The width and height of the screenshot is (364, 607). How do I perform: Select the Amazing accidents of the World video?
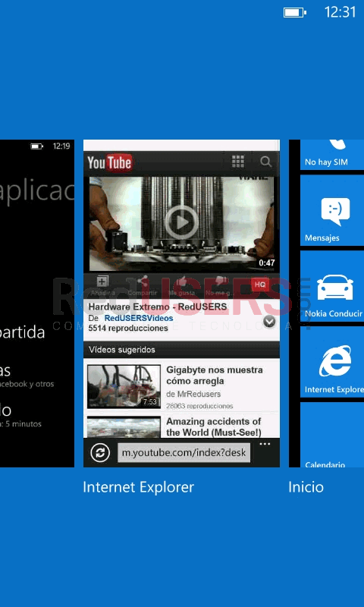[x=214, y=426]
